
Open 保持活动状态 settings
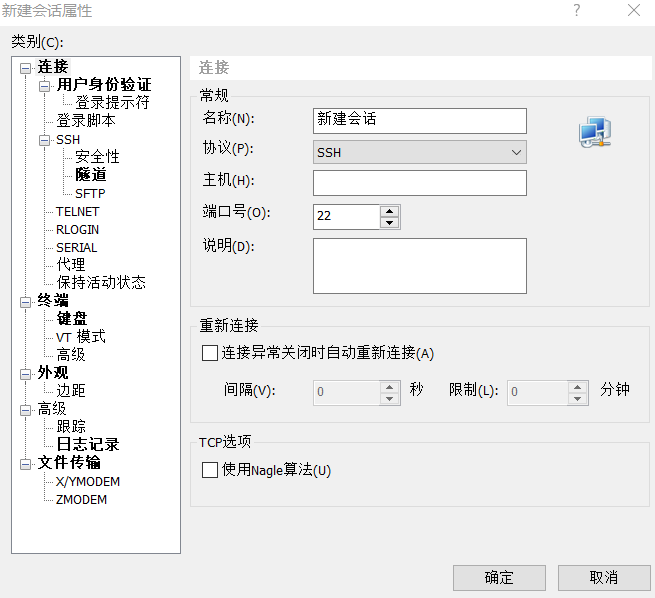coord(101,282)
